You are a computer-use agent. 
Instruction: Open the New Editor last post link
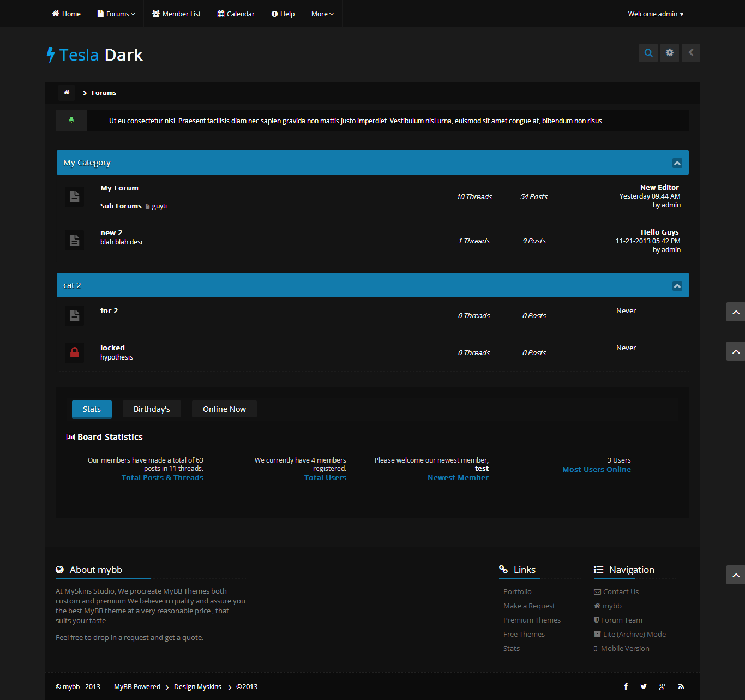coord(659,187)
